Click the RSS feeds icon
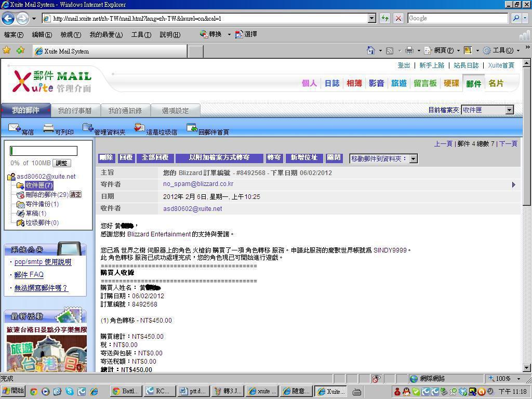The image size is (532, 399). (x=390, y=51)
